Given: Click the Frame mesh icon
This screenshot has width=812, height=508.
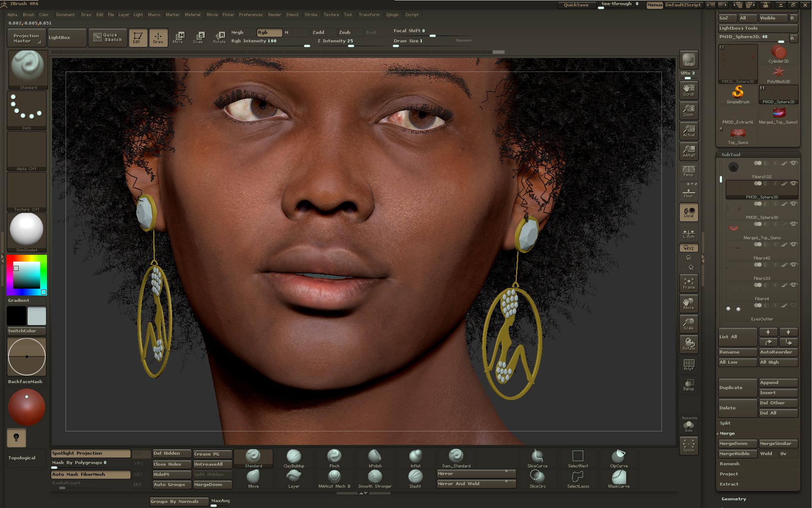Looking at the screenshot, I should point(689,283).
